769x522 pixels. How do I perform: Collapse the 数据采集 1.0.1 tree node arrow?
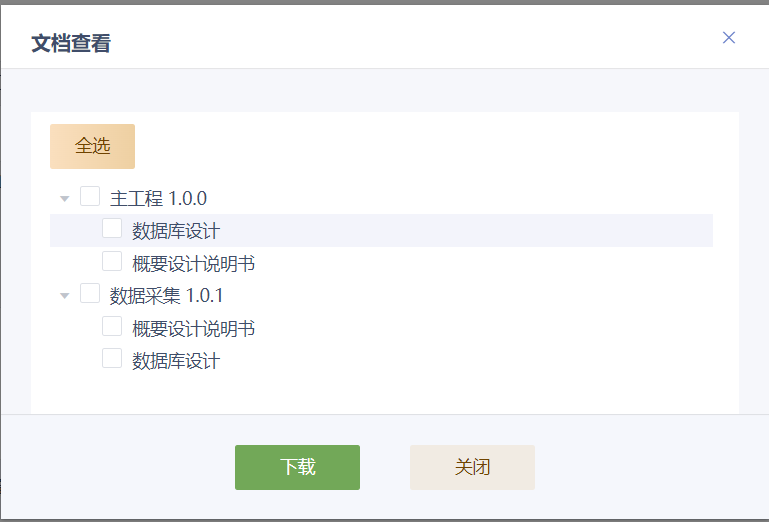click(x=65, y=295)
